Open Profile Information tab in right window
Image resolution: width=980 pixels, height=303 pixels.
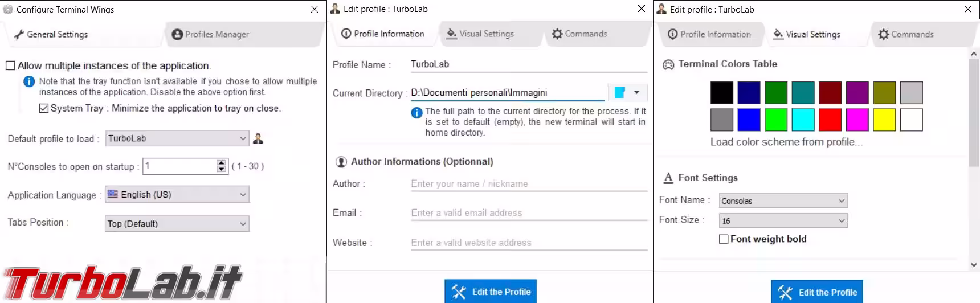pyautogui.click(x=709, y=35)
